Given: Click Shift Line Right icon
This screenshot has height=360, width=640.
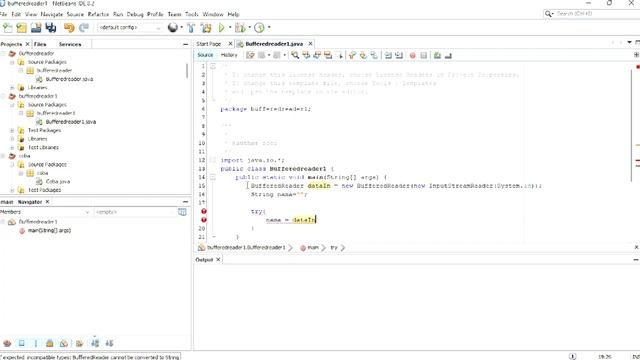Looking at the screenshot, I should point(399,56).
